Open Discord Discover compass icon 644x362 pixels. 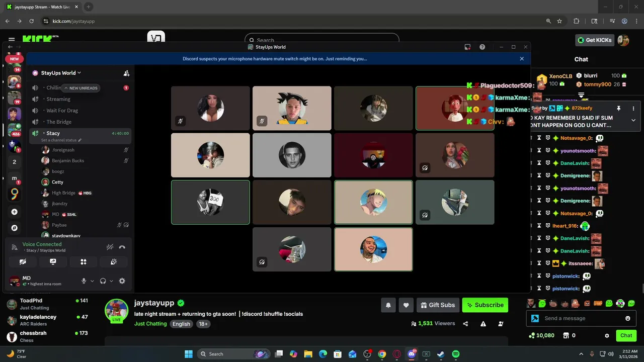pos(15,228)
